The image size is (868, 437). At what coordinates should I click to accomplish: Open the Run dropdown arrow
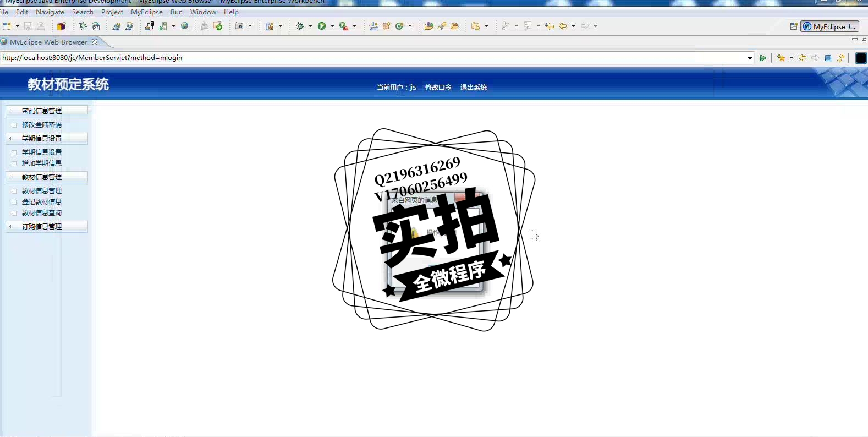(x=332, y=26)
